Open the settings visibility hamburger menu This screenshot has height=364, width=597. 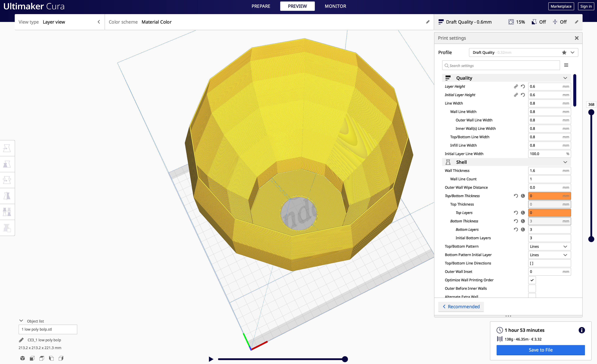coord(566,65)
